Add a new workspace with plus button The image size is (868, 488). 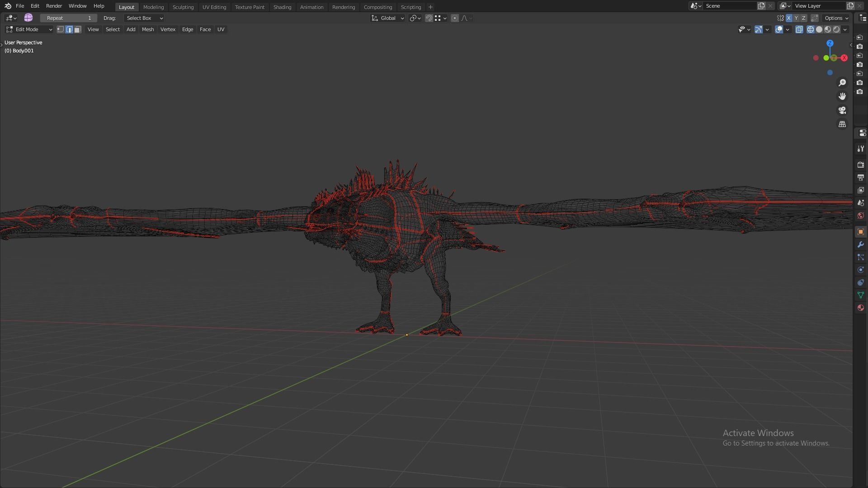pyautogui.click(x=430, y=7)
